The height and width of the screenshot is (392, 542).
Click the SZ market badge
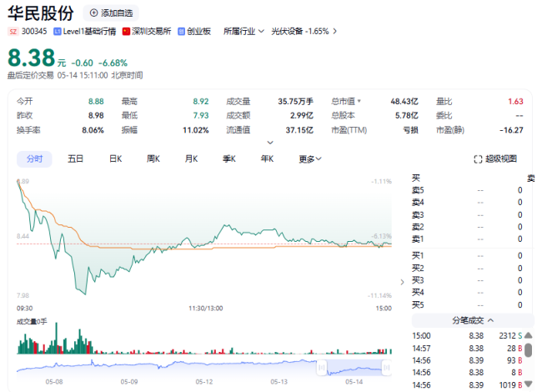(x=13, y=31)
